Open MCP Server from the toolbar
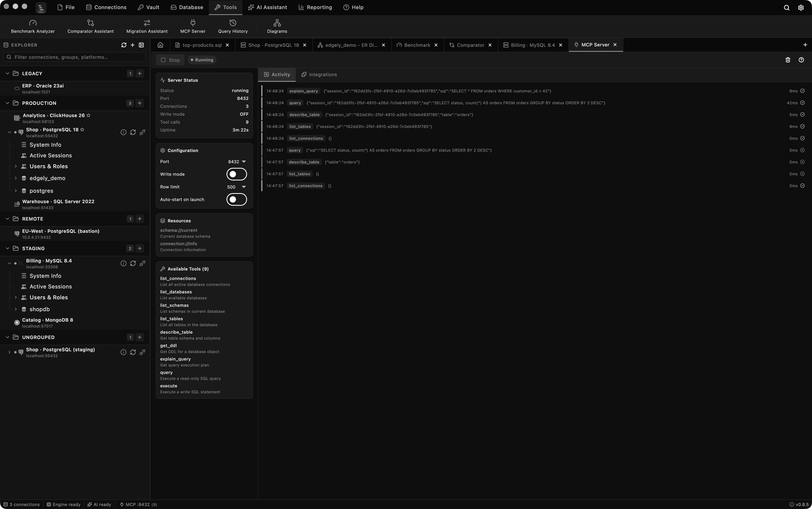The width and height of the screenshot is (812, 509). pos(193,27)
